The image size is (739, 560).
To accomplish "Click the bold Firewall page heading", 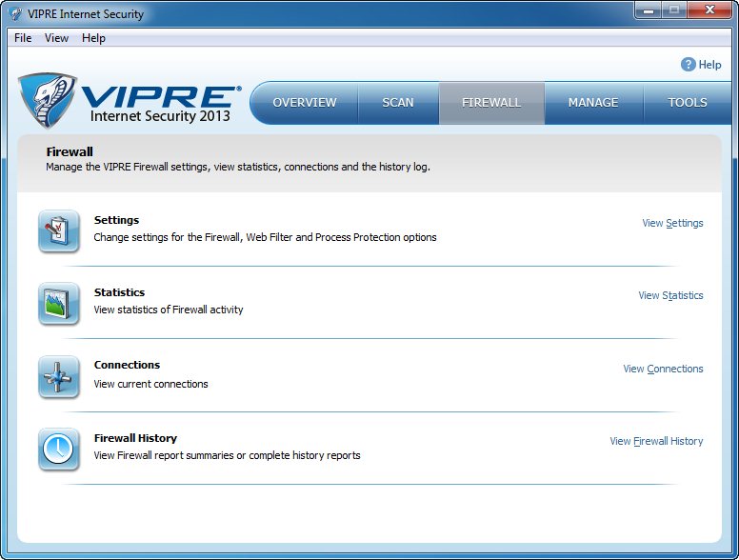I will pyautogui.click(x=70, y=151).
